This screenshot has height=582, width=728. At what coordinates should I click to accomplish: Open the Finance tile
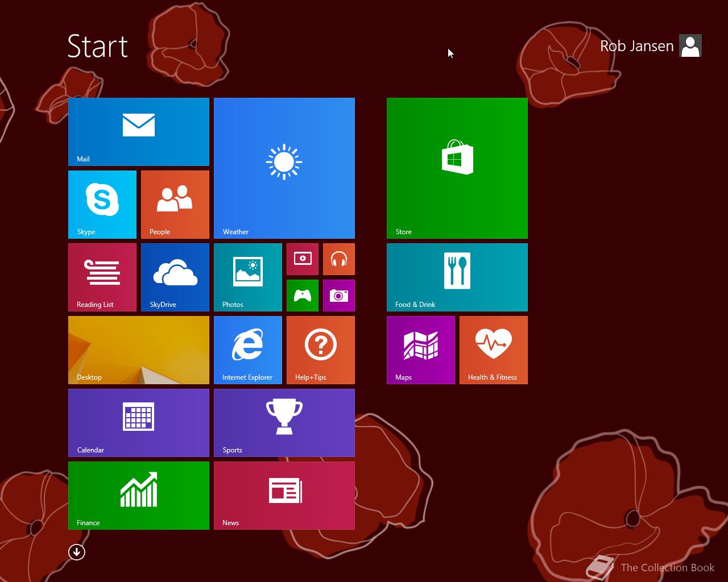tap(139, 496)
